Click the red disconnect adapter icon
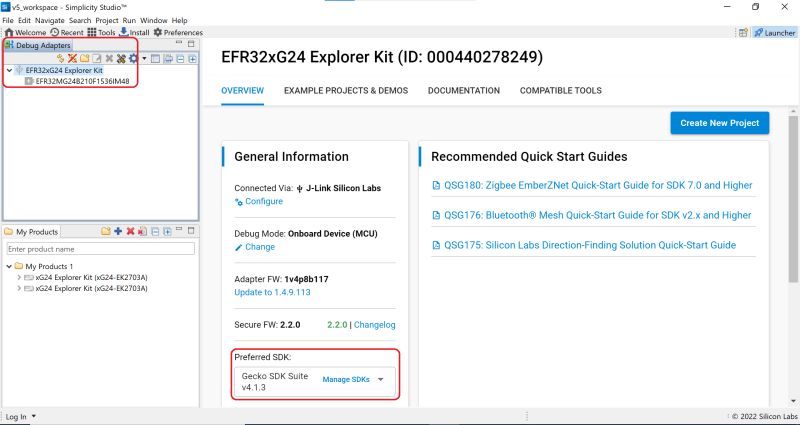 72,59
